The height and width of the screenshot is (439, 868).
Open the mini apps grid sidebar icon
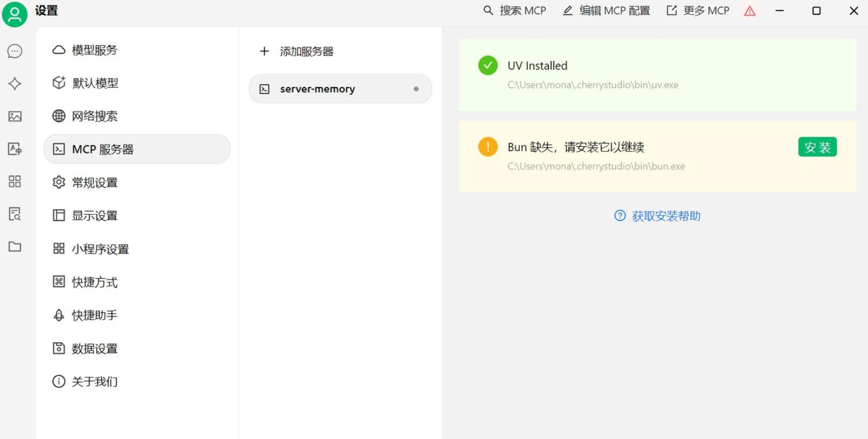click(15, 181)
